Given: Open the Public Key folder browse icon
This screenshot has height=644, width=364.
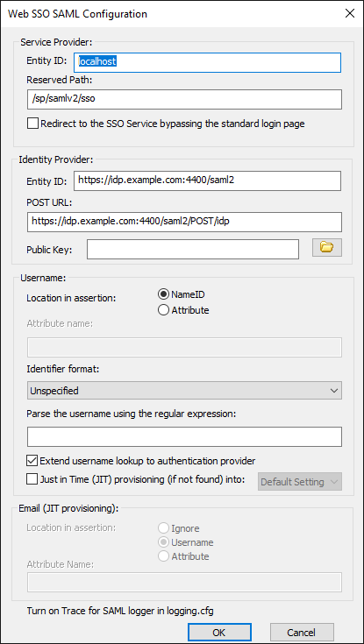Looking at the screenshot, I should tap(327, 247).
